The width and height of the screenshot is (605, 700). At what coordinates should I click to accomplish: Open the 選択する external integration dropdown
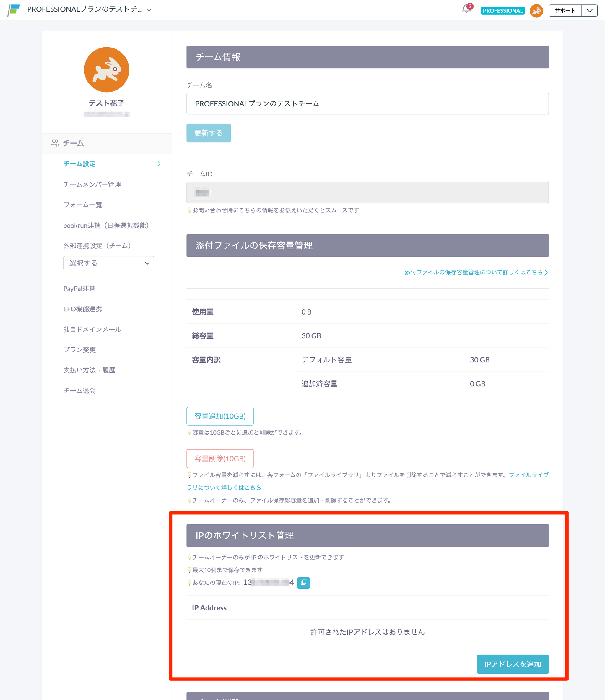[109, 263]
